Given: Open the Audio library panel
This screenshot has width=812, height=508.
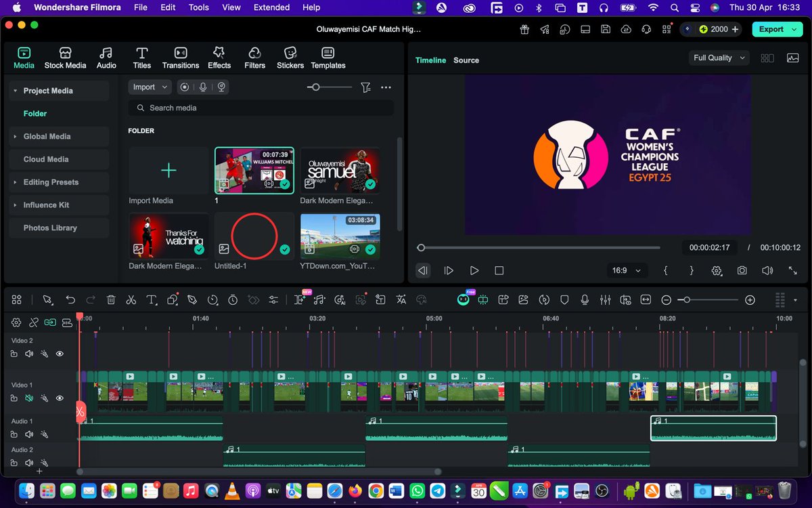Looking at the screenshot, I should click(x=106, y=58).
